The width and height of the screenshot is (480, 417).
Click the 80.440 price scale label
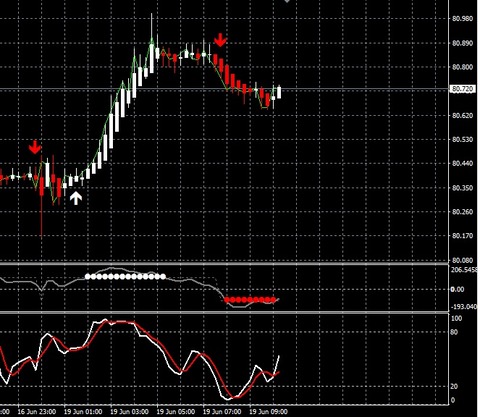462,163
